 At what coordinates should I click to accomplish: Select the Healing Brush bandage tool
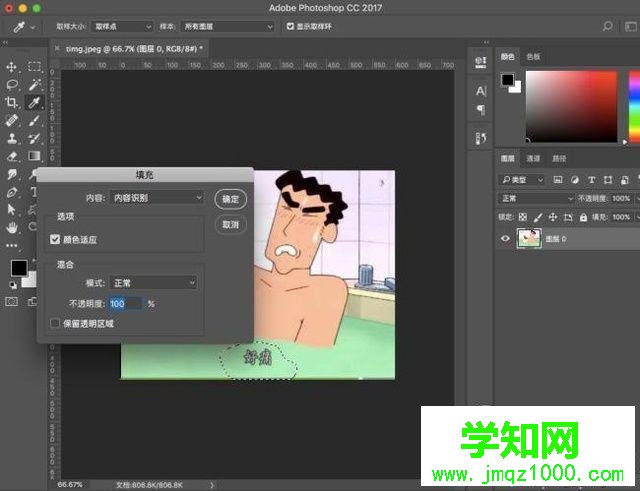pyautogui.click(x=11, y=120)
